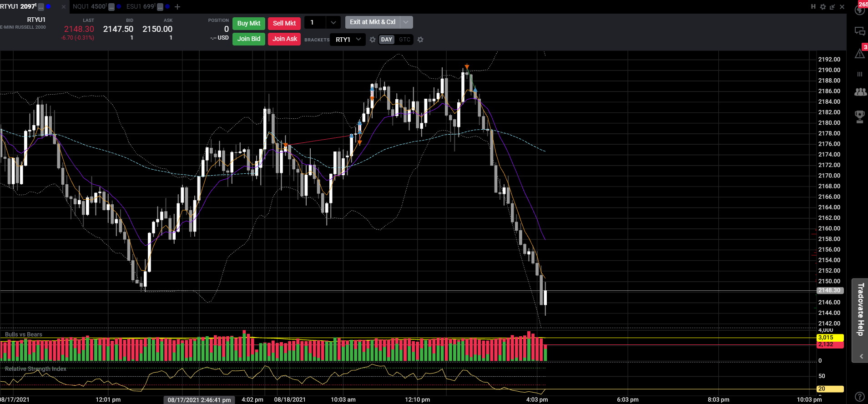Viewport: 868px width, 404px height.
Task: Click the Sell Mkt button
Action: (284, 23)
